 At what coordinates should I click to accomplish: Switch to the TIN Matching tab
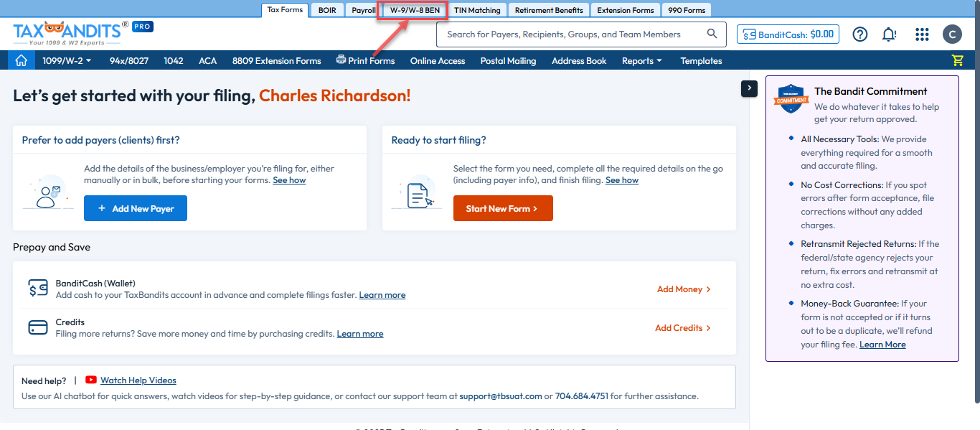(478, 10)
